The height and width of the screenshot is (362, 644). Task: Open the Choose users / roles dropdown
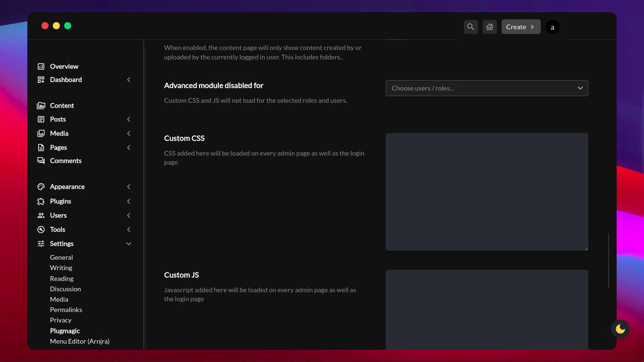point(487,88)
